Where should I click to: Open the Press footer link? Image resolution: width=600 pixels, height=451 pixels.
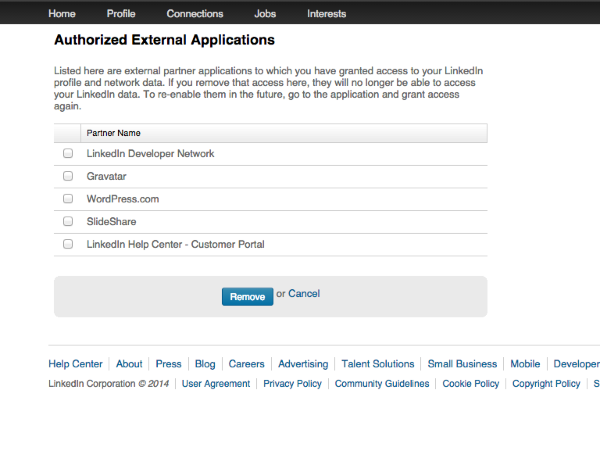(168, 364)
